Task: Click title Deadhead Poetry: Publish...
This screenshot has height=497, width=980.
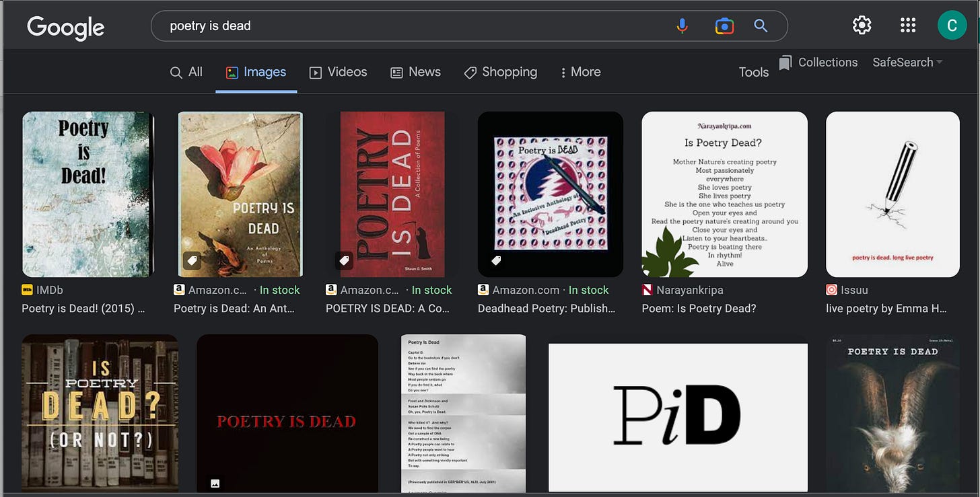Action: point(547,309)
